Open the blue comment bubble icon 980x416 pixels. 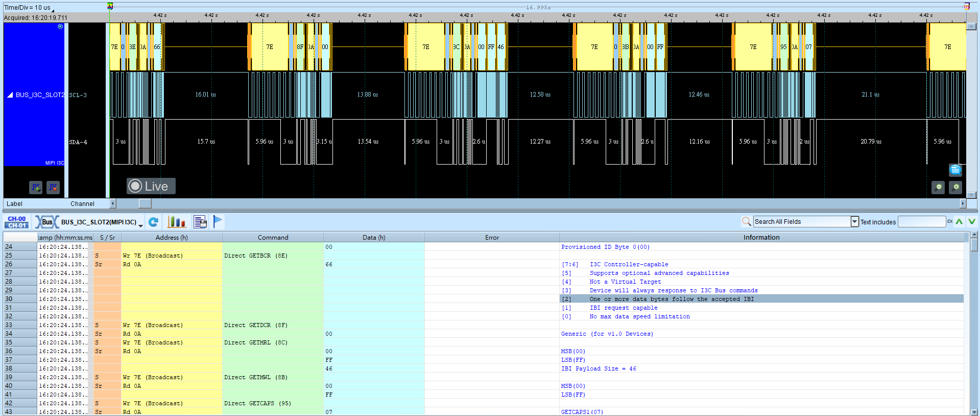pyautogui.click(x=955, y=170)
